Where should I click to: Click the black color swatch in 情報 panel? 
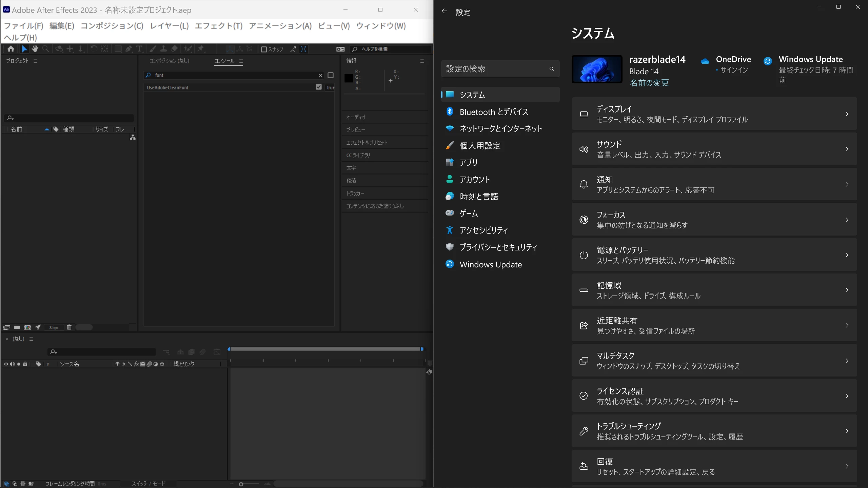[x=349, y=78]
